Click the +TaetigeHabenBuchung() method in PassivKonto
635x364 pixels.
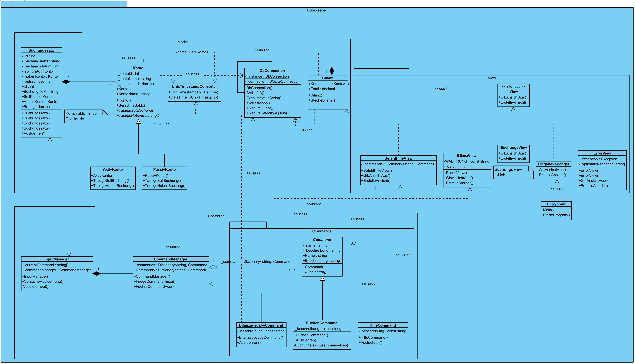164,186
